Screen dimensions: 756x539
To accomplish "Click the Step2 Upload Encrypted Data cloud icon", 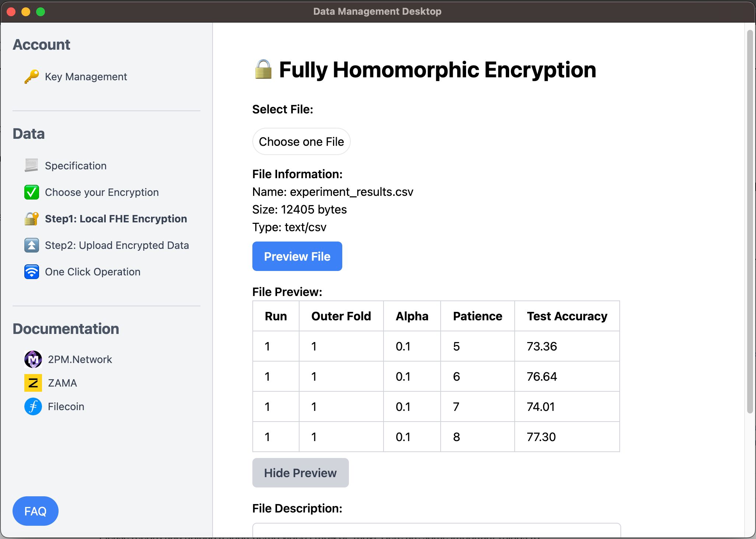I will point(31,245).
